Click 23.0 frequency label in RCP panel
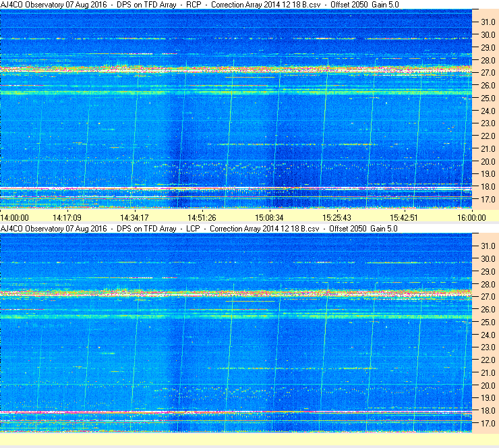 tap(488, 123)
